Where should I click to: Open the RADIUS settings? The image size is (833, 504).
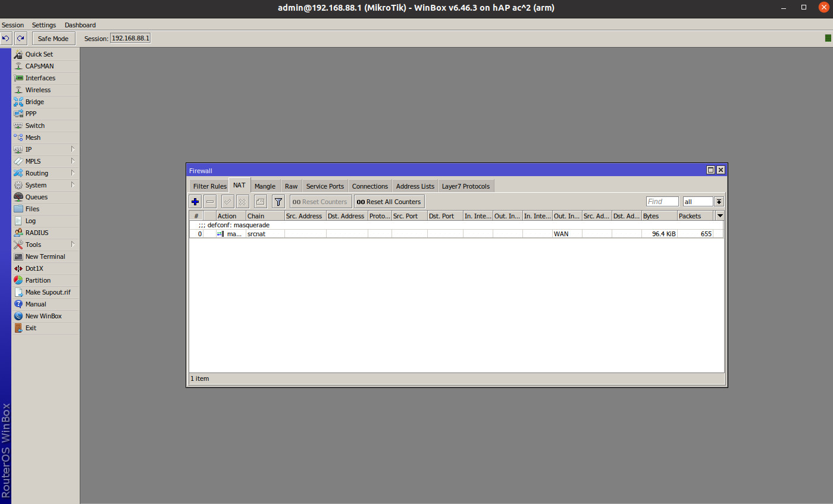(x=45, y=233)
